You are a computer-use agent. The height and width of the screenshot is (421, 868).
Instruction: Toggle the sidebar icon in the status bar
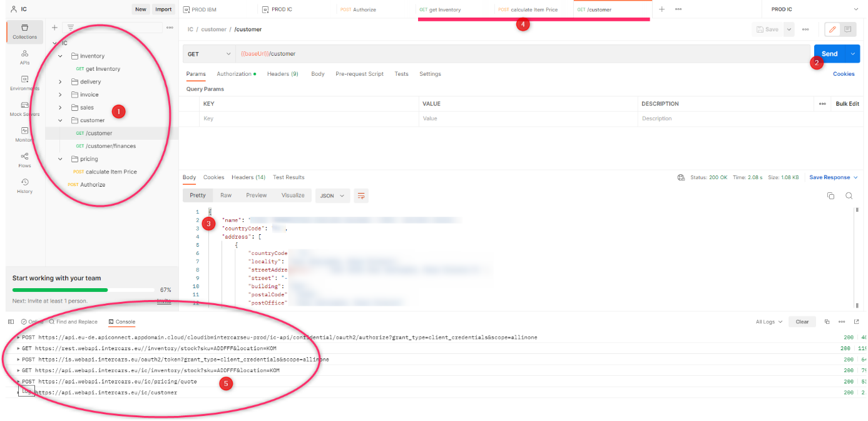11,322
